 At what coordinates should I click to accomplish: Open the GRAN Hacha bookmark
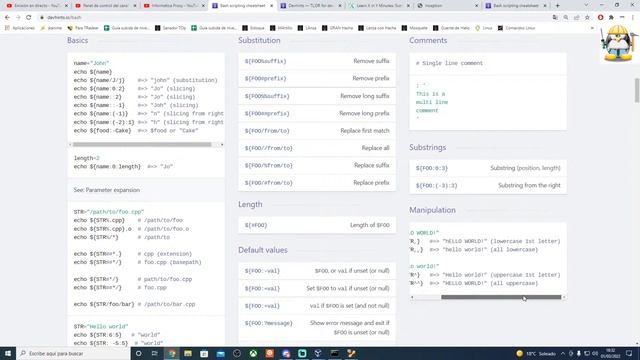coord(337,28)
